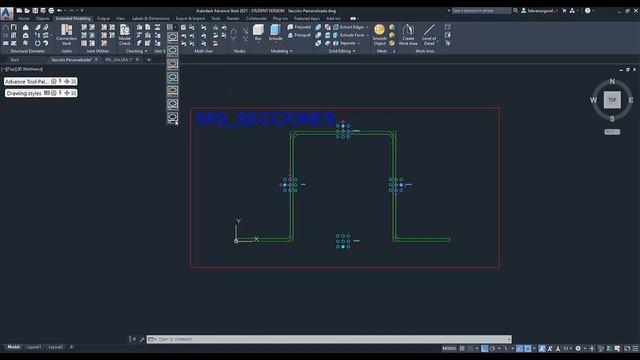Click the Smooth Object mesh tool
640x360 pixels.
(380, 34)
